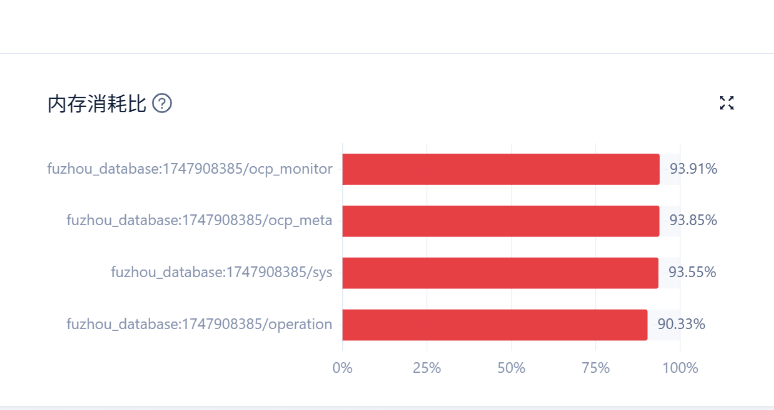Click the 75% axis tick label
Image resolution: width=774 pixels, height=410 pixels.
click(x=596, y=368)
